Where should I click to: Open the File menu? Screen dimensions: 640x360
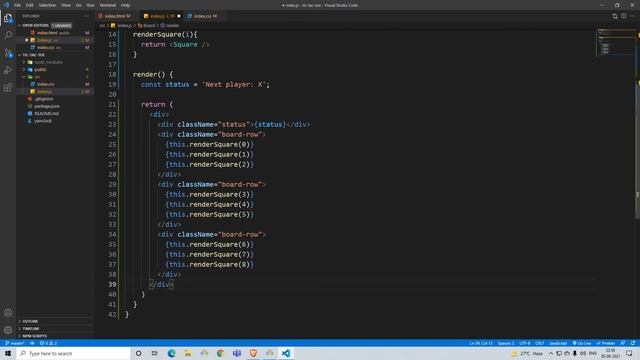click(17, 5)
